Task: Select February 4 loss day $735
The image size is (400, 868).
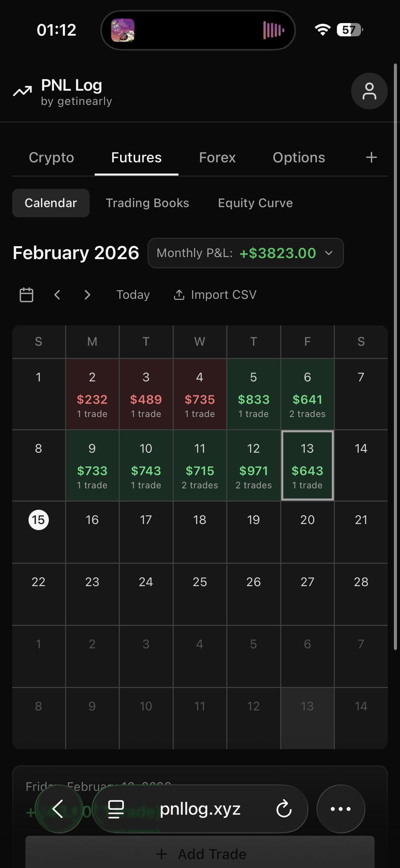Action: (200, 394)
